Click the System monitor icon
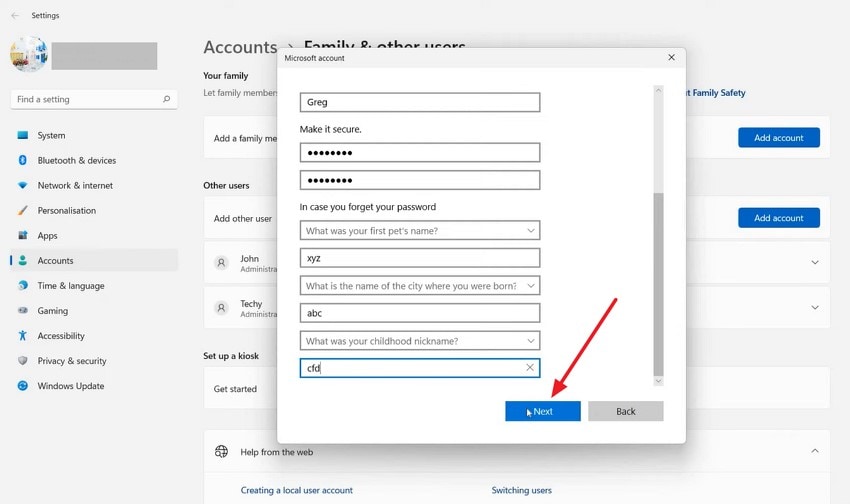The height and width of the screenshot is (504, 850). [x=22, y=135]
